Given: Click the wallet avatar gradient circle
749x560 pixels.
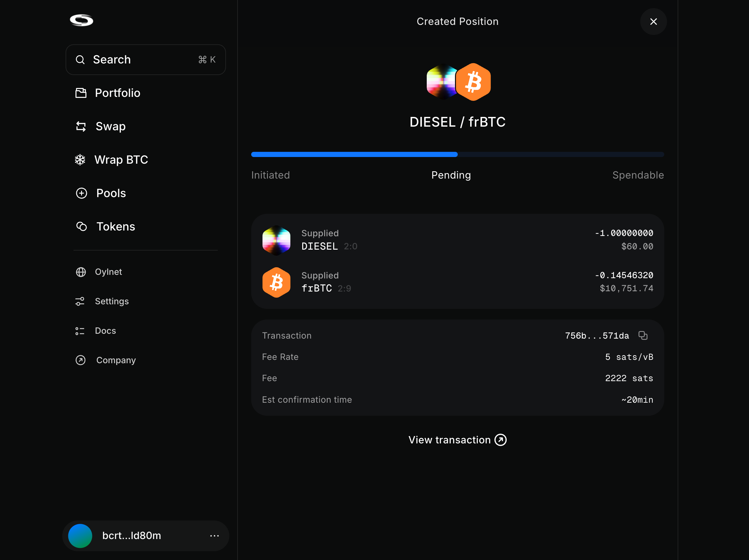Looking at the screenshot, I should [x=80, y=536].
